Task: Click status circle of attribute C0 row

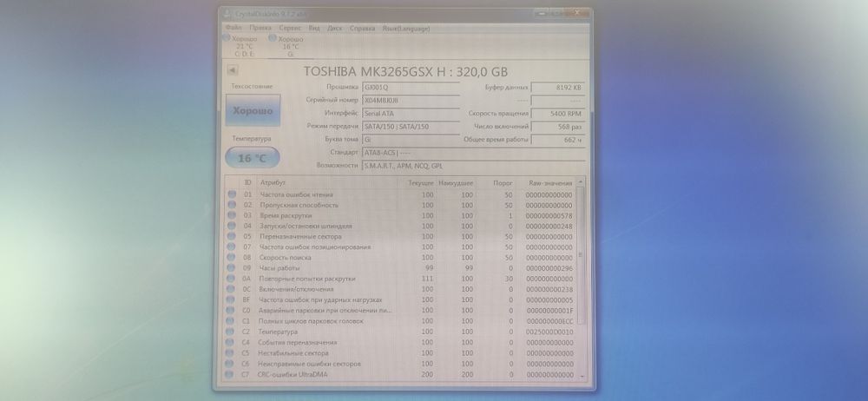Action: point(232,310)
